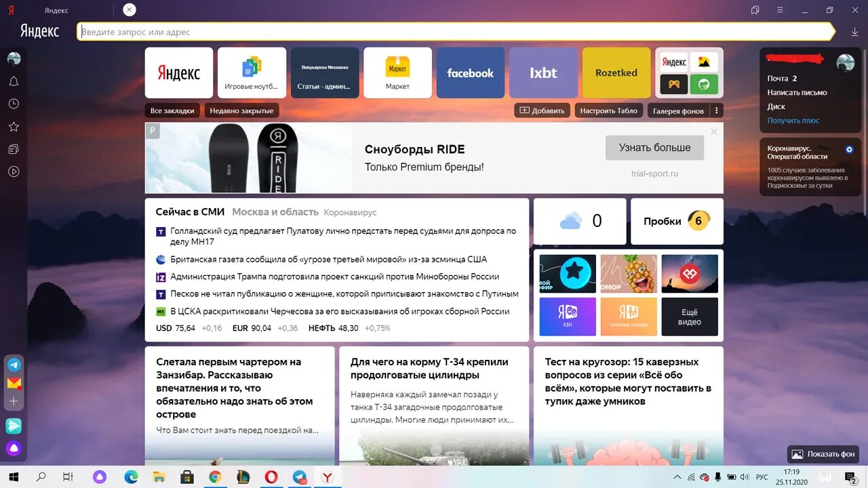Close the Яндекс tab

coord(130,9)
